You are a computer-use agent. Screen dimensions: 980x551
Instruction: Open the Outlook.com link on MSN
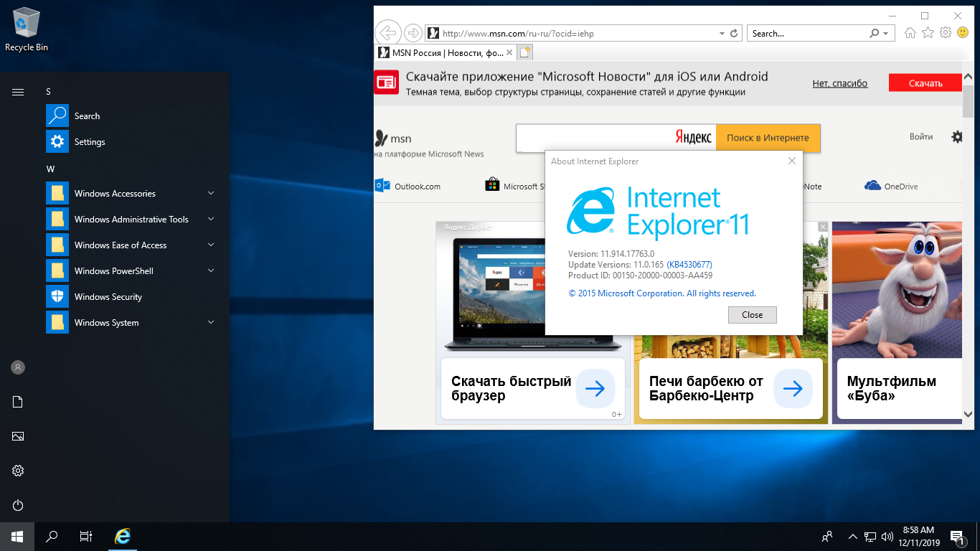pyautogui.click(x=407, y=186)
